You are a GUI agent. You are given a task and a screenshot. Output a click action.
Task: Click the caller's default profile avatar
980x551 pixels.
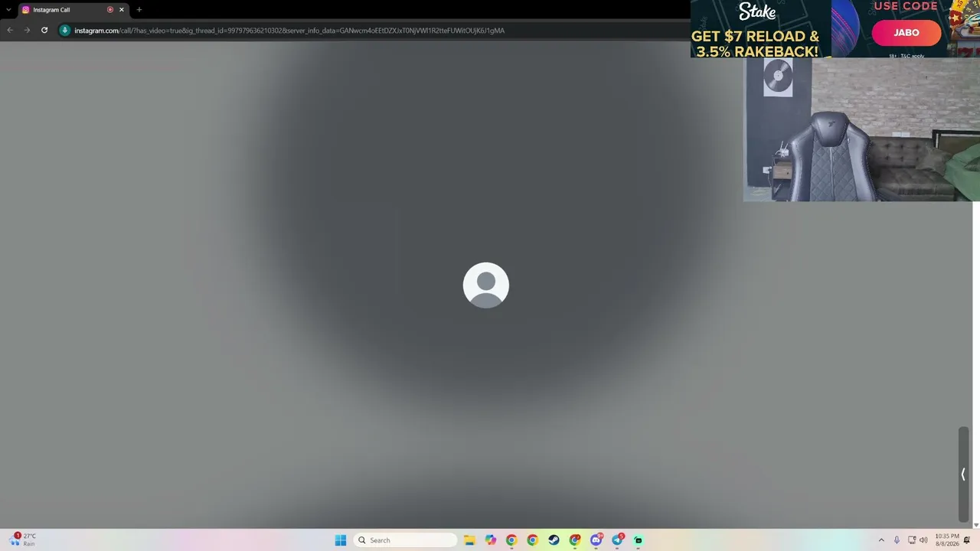(486, 285)
